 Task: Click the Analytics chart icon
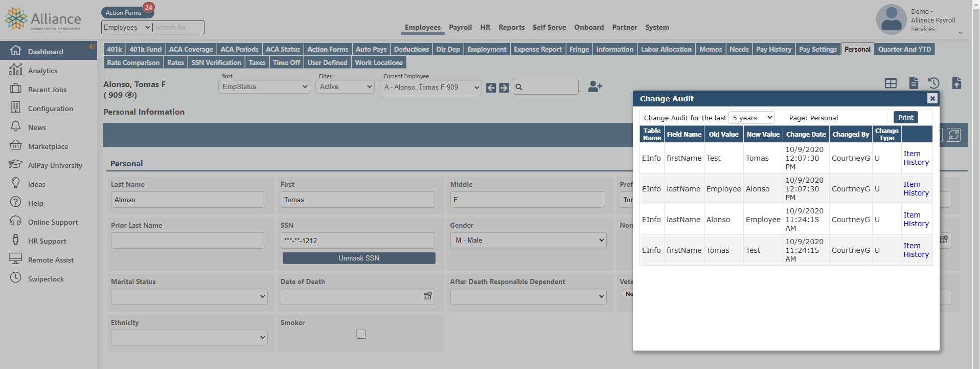tap(16, 70)
